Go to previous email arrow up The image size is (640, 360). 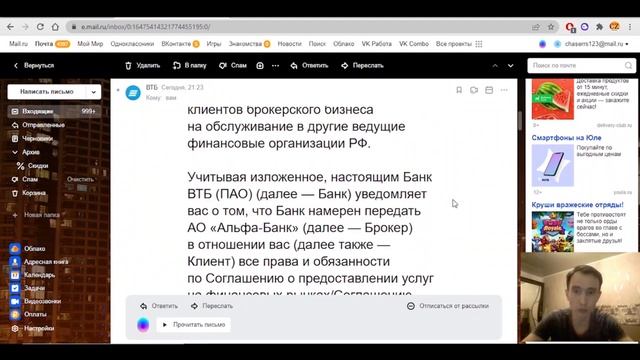tap(495, 65)
